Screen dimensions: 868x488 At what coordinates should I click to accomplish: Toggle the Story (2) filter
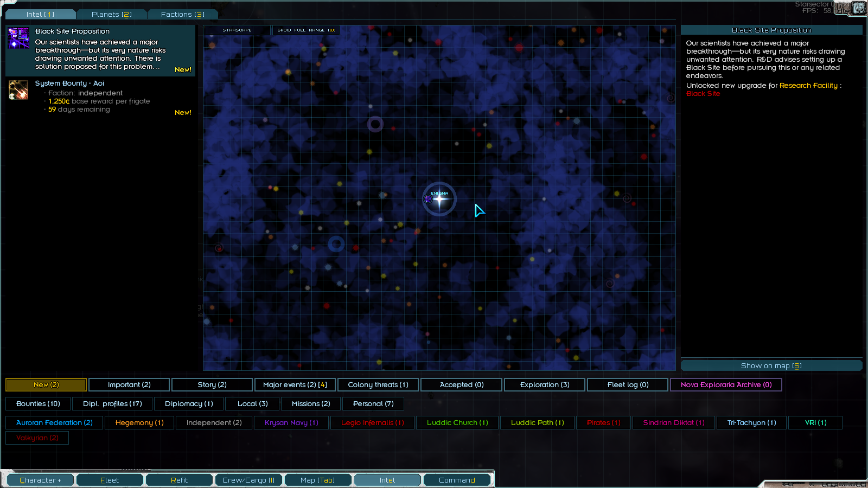point(212,384)
